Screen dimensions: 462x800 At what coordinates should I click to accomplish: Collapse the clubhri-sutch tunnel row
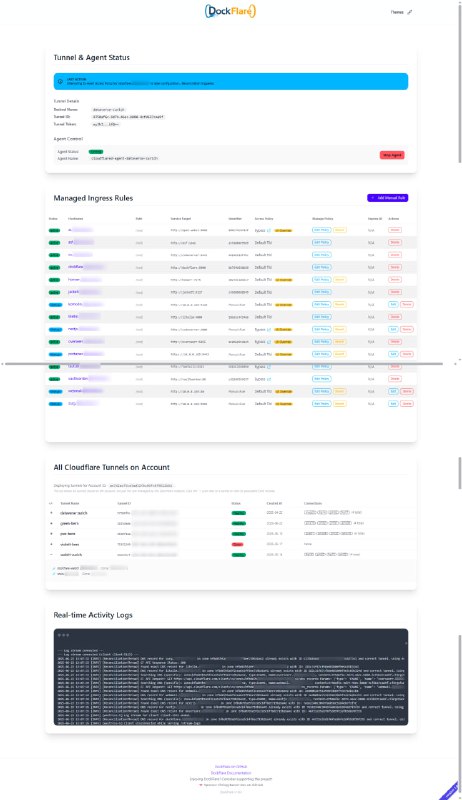[51, 555]
